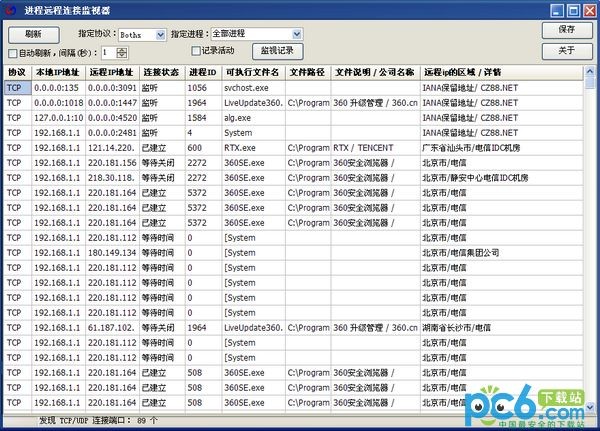600x431 pixels.
Task: Click the 监视记录 button
Action: (x=278, y=51)
